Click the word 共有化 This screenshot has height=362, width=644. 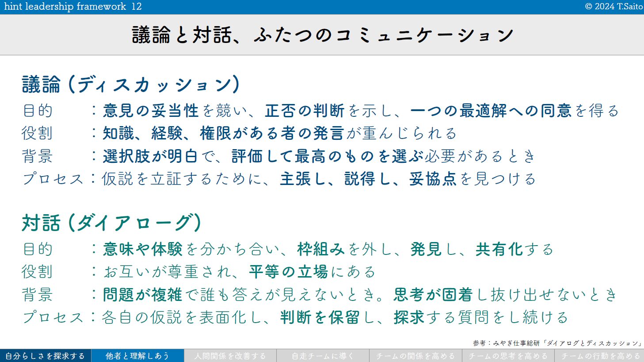[499, 249]
